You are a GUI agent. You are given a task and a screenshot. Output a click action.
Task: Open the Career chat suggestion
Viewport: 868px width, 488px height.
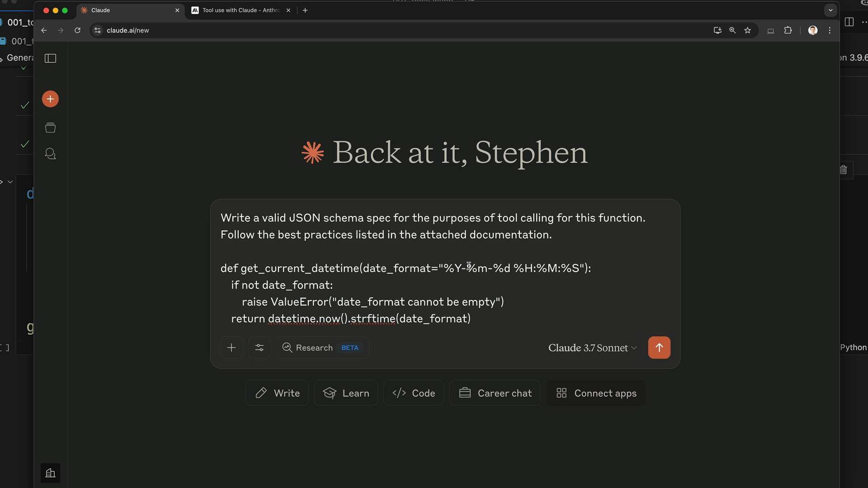click(495, 393)
